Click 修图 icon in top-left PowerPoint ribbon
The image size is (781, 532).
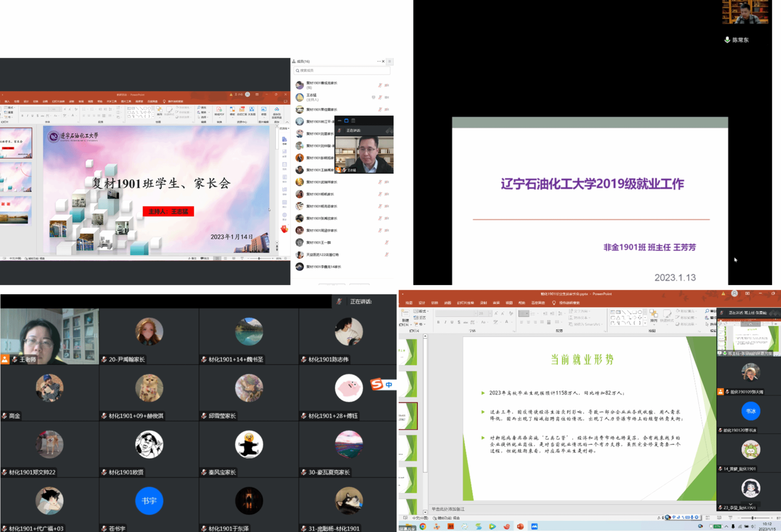click(264, 111)
